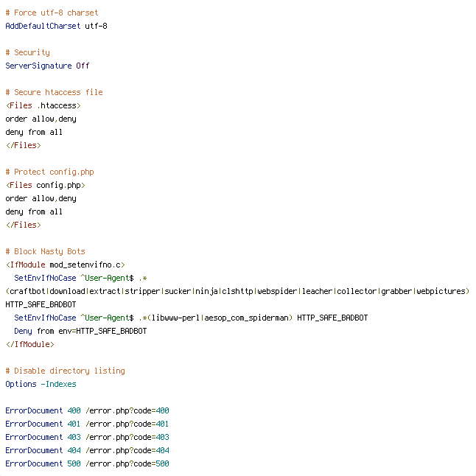Click the ErrorDocument 401 line
This screenshot has width=476, height=476.
point(87,424)
